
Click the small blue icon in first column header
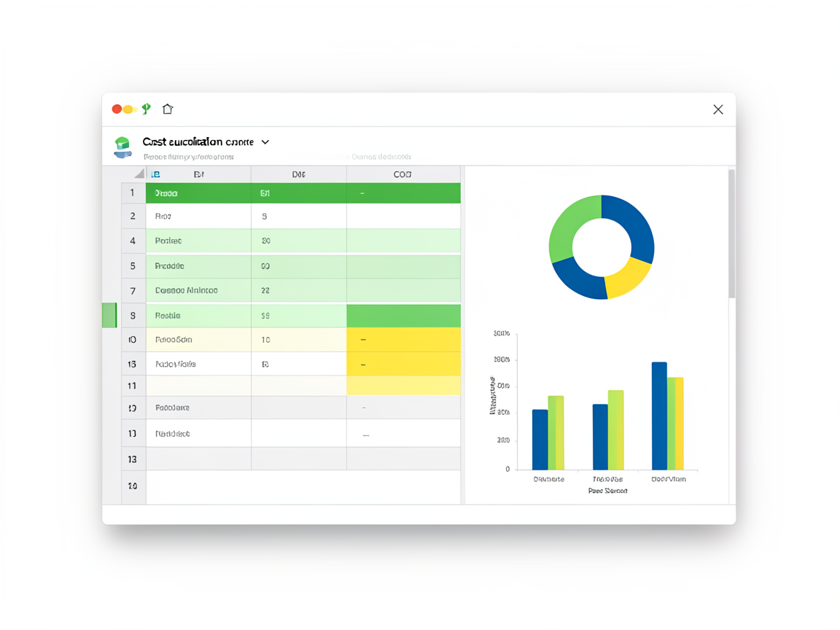[155, 174]
